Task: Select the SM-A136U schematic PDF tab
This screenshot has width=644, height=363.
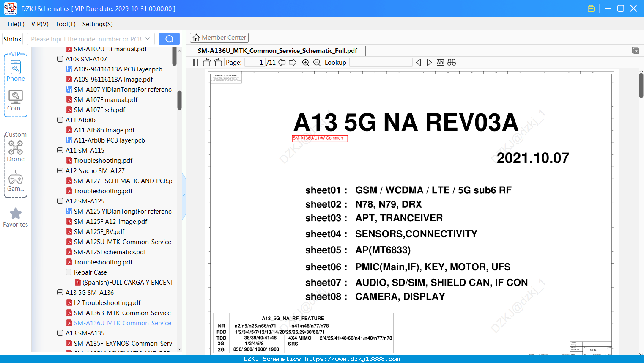Action: [x=277, y=51]
